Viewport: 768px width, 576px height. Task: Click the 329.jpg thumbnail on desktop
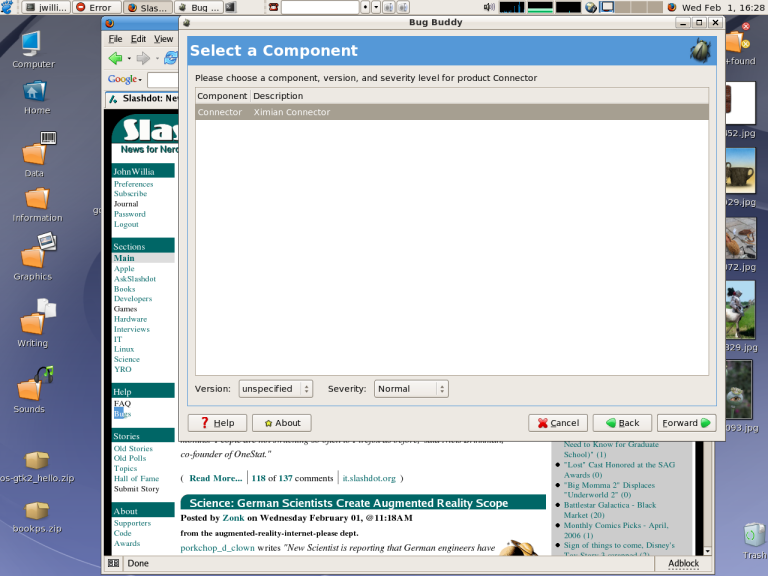(740, 310)
